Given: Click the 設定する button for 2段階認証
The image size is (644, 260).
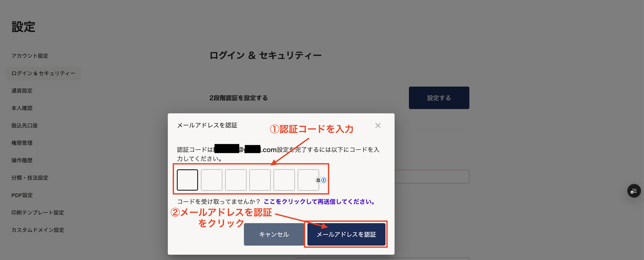Looking at the screenshot, I should (x=439, y=98).
